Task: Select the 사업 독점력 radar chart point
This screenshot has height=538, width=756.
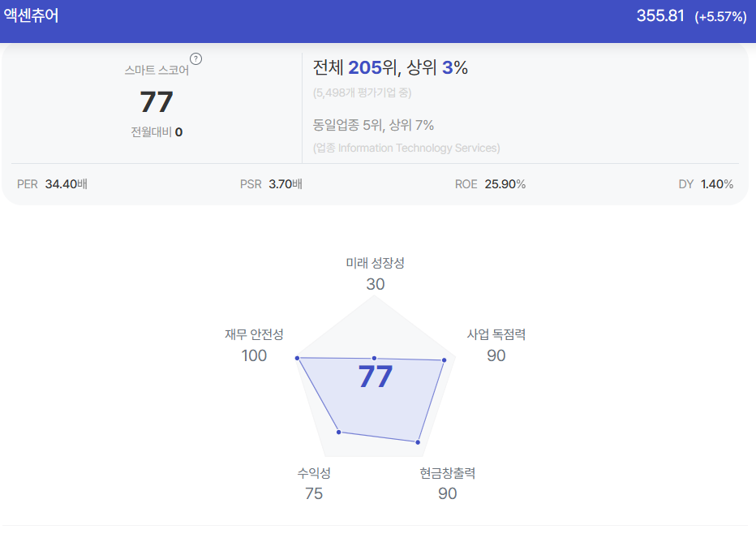Action: pos(444,360)
